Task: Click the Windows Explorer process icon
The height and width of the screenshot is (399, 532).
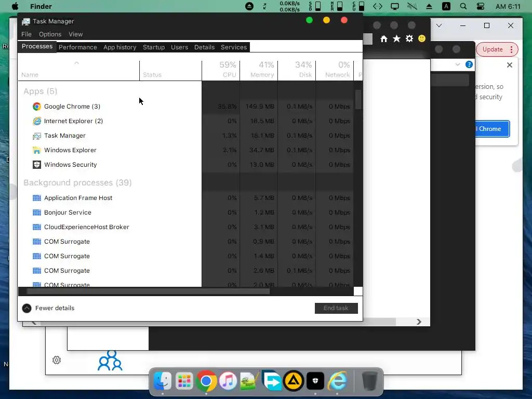Action: 37,150
